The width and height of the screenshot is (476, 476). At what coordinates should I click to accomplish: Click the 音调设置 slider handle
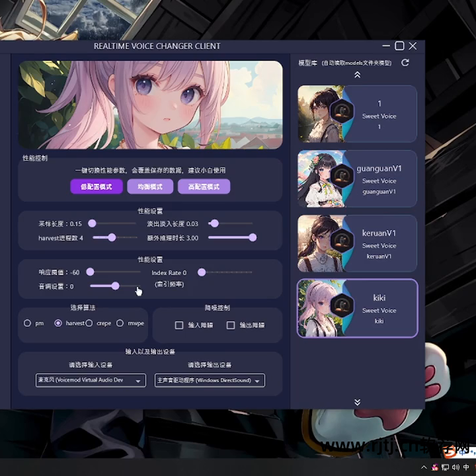[x=115, y=286]
